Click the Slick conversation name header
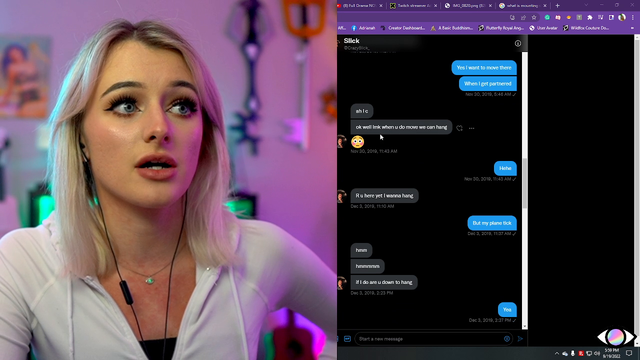This screenshot has height=360, width=640. click(351, 40)
